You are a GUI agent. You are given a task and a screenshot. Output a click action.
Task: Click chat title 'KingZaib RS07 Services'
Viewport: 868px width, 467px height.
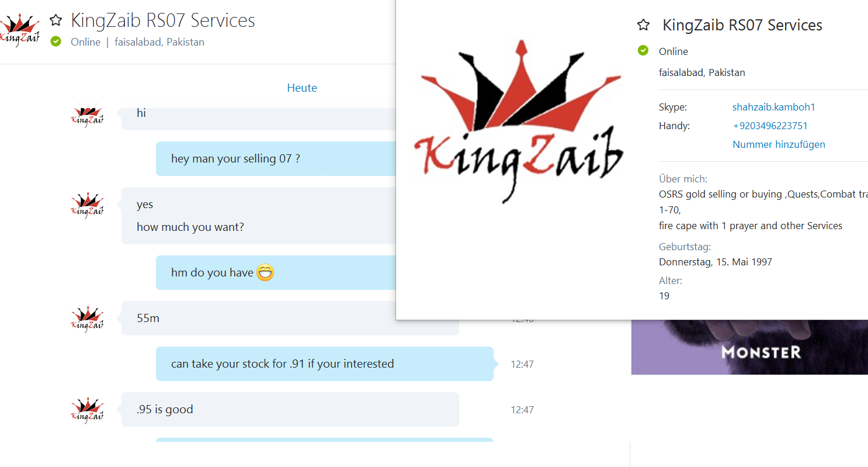pyautogui.click(x=163, y=20)
